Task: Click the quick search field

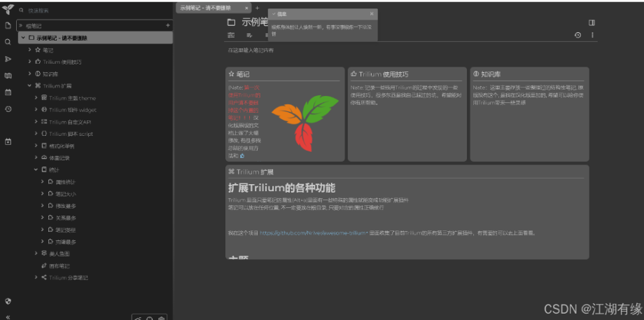Action: (94, 11)
